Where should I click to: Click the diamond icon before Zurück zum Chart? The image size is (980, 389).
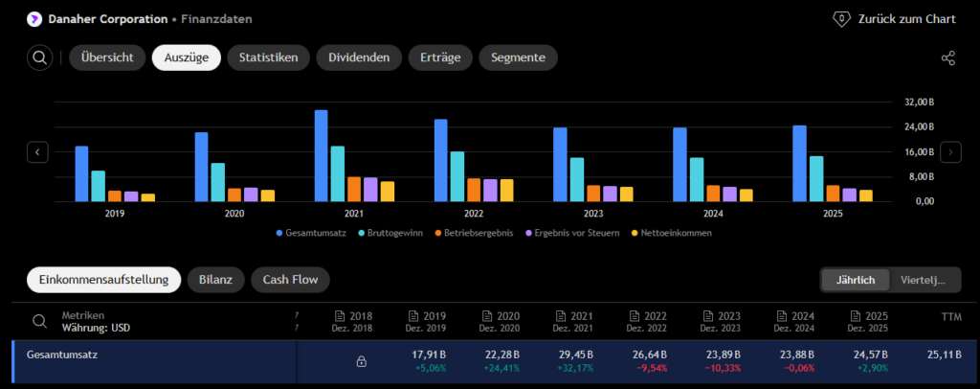[842, 19]
